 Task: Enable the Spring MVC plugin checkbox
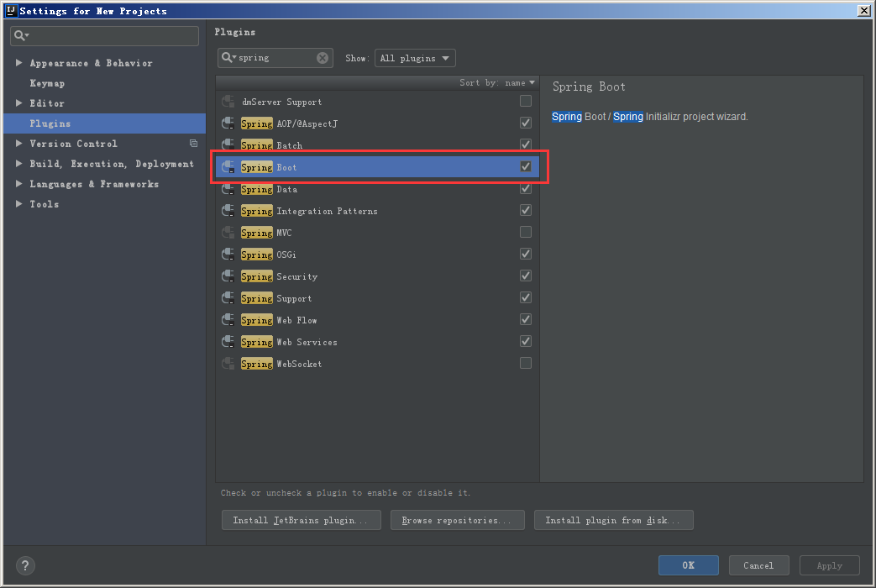coord(526,232)
